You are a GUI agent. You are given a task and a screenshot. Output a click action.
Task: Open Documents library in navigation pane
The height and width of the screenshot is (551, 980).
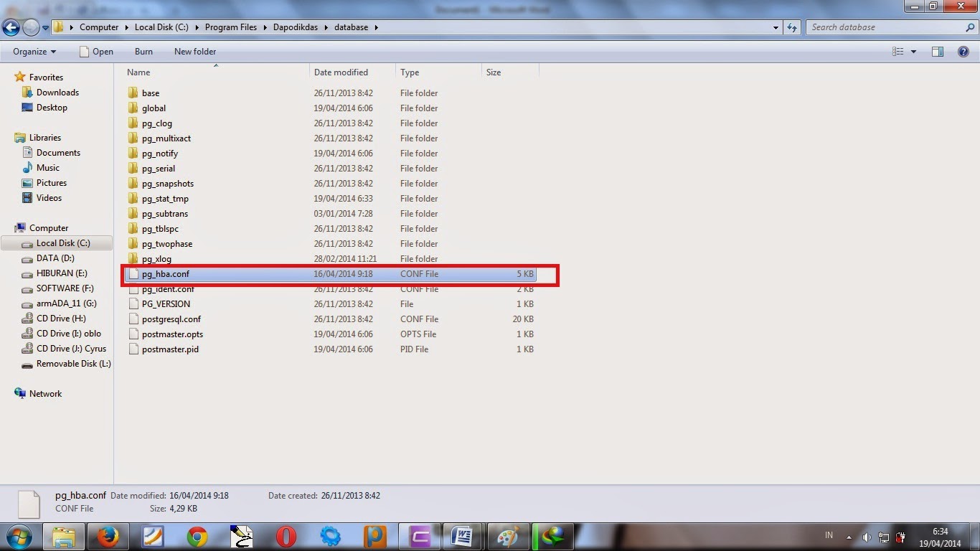pos(58,153)
